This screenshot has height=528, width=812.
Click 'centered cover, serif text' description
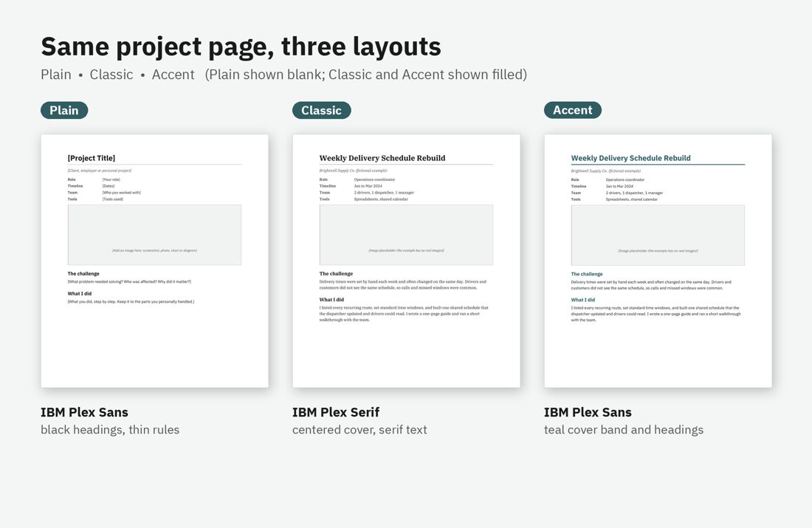(359, 430)
